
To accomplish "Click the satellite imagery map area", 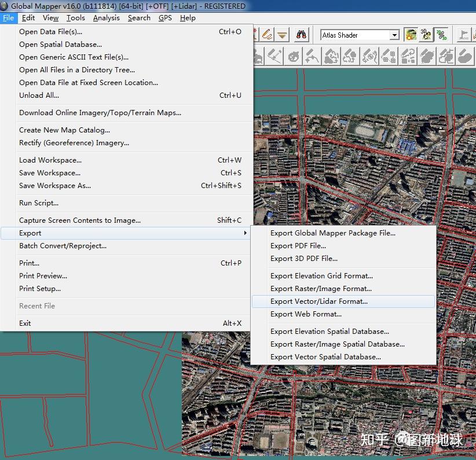I will [x=347, y=174].
